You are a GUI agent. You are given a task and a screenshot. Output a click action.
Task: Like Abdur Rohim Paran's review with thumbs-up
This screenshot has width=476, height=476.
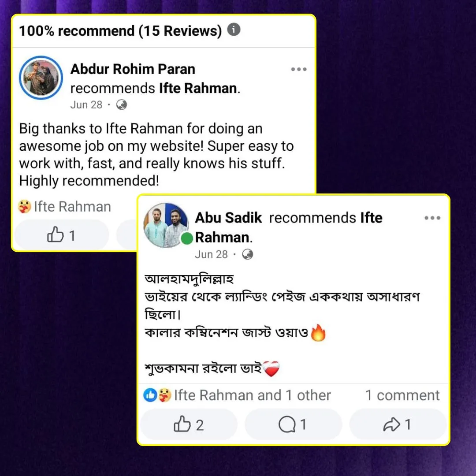[x=62, y=235]
